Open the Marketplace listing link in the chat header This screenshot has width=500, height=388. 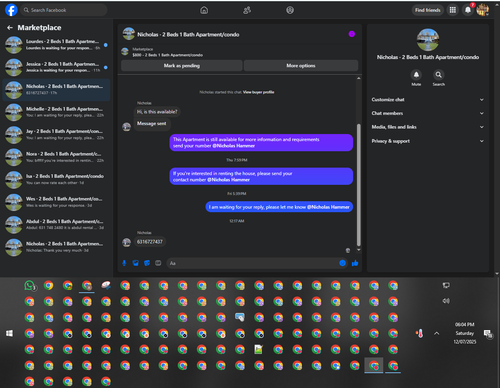(x=167, y=52)
